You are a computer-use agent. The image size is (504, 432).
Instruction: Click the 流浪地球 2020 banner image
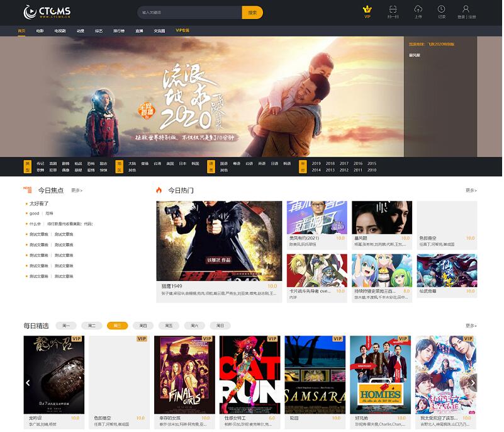coord(202,96)
